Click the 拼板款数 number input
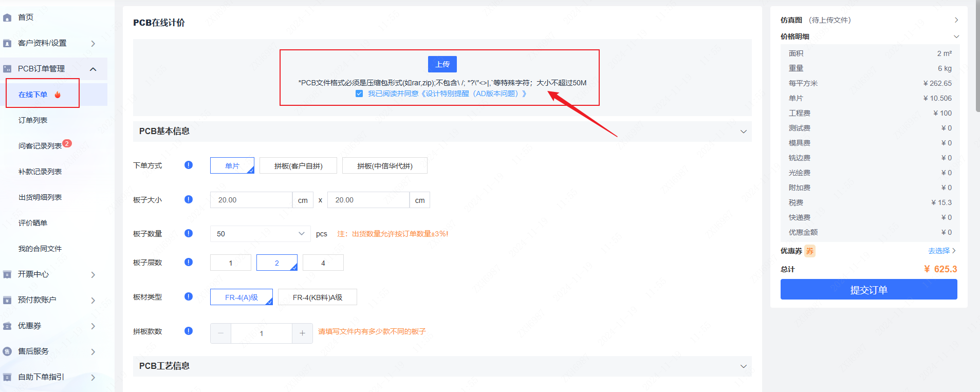Image resolution: width=980 pixels, height=392 pixels. 262,333
